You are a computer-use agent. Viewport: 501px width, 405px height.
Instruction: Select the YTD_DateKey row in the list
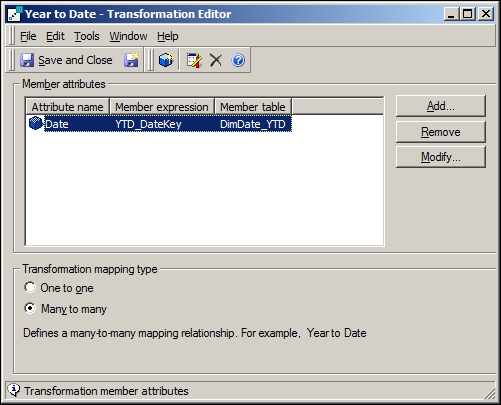coord(168,124)
